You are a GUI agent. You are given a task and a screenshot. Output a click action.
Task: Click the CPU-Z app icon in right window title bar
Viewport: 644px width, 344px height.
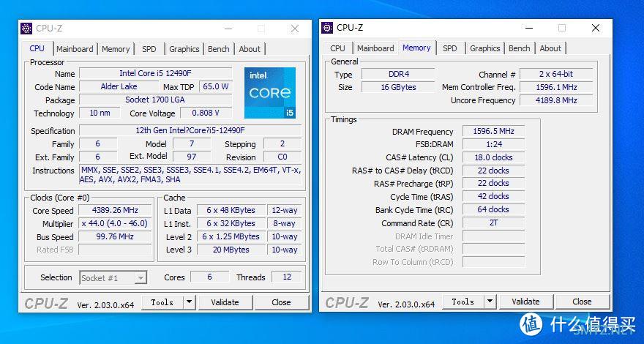[x=327, y=28]
